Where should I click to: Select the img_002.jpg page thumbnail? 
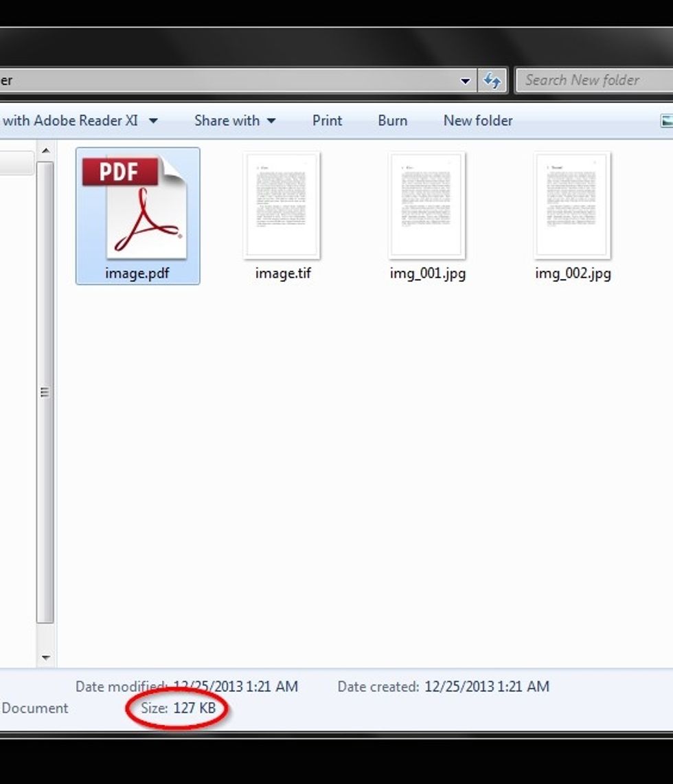click(x=572, y=205)
